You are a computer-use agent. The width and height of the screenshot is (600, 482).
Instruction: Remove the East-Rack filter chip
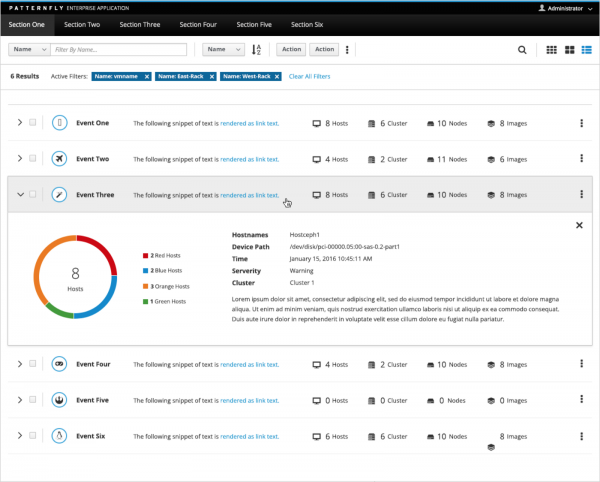point(211,76)
